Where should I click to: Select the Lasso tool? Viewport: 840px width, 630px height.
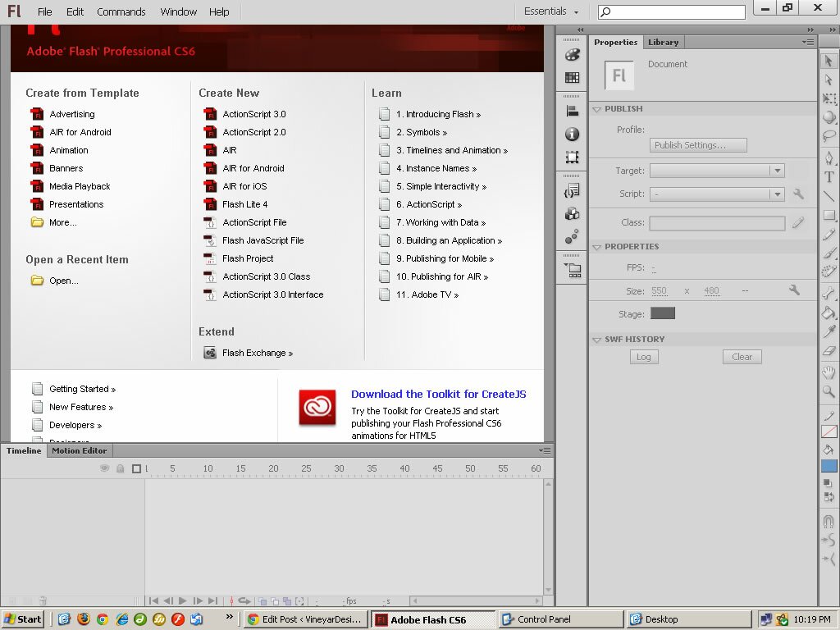(829, 136)
